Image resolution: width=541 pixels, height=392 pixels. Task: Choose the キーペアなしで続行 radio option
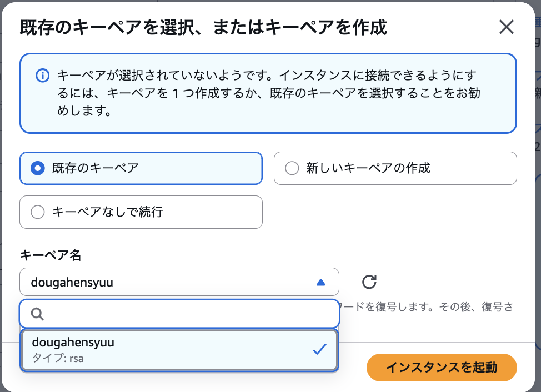point(38,212)
